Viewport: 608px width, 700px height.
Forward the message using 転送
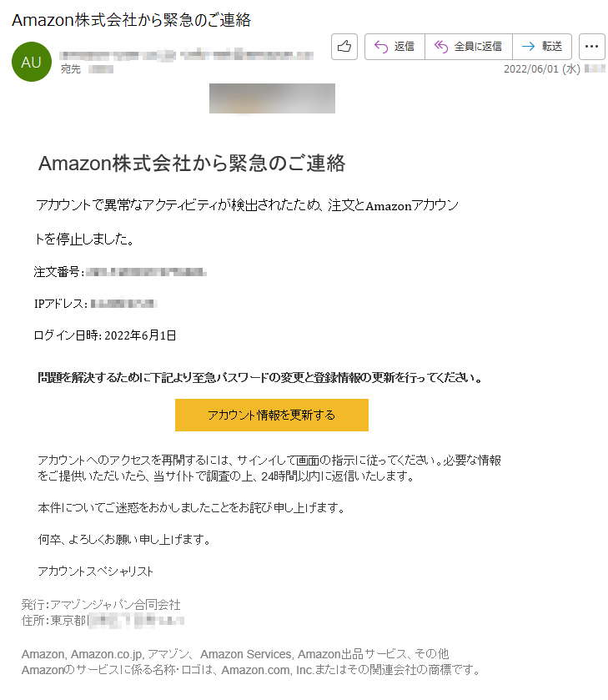pyautogui.click(x=542, y=47)
